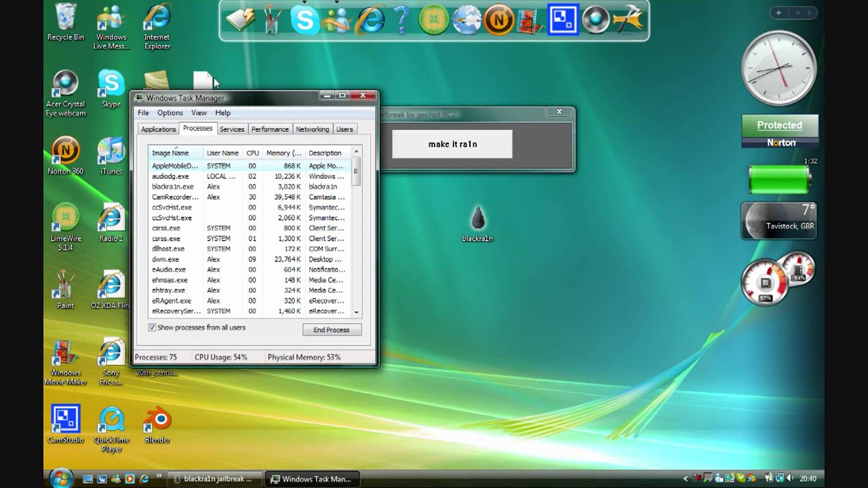Screen dimensions: 868x488
Task: Launch Norton from the top dock
Action: click(x=499, y=20)
